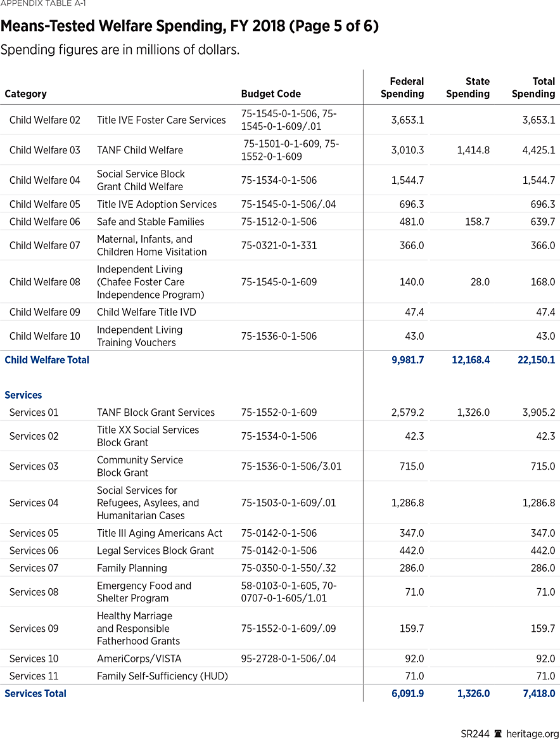This screenshot has height=739, width=560.
Task: Click the Services Total row label
Action: 35,693
